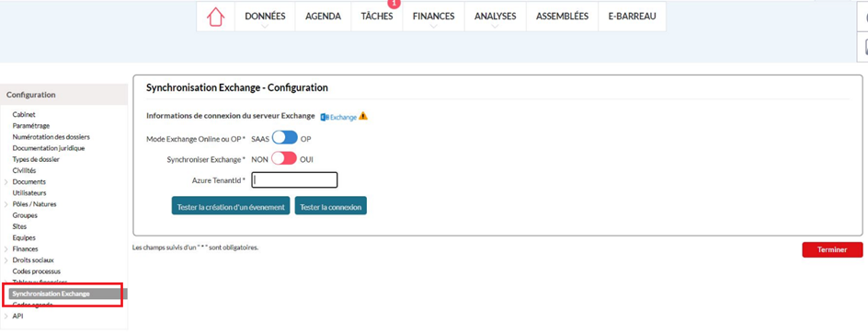This screenshot has height=334, width=868.
Task: Open the FINANCES menu
Action: pos(433,17)
